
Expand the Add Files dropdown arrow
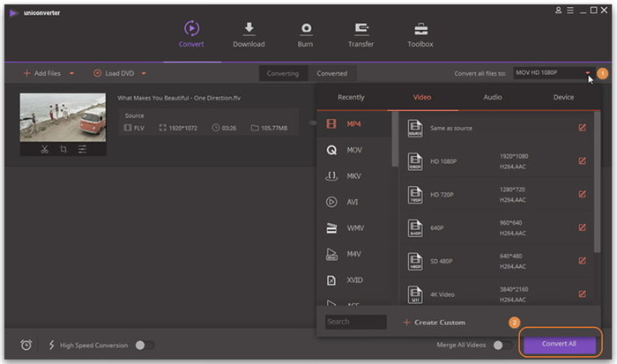[x=72, y=73]
